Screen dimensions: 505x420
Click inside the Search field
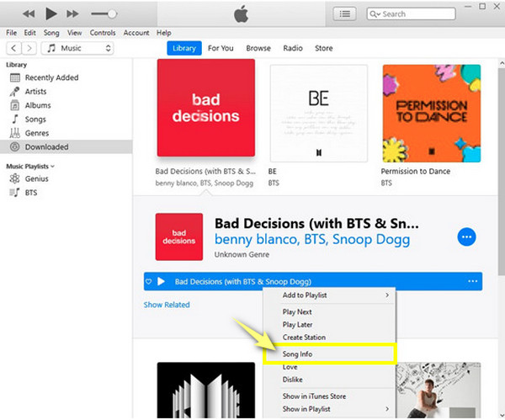click(411, 13)
